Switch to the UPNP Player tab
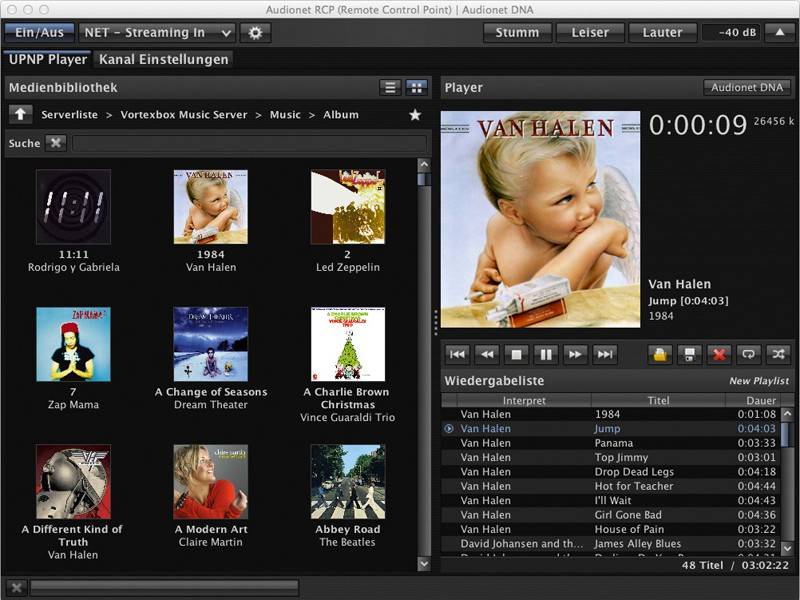This screenshot has width=800, height=600. [48, 60]
